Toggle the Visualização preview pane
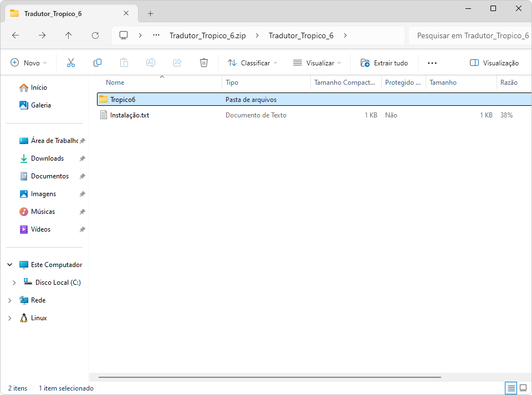This screenshot has width=532, height=395. [494, 63]
